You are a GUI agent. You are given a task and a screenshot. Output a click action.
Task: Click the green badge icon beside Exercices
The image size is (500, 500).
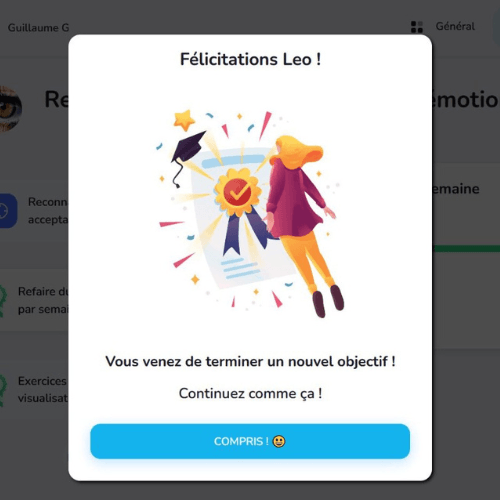[3, 390]
